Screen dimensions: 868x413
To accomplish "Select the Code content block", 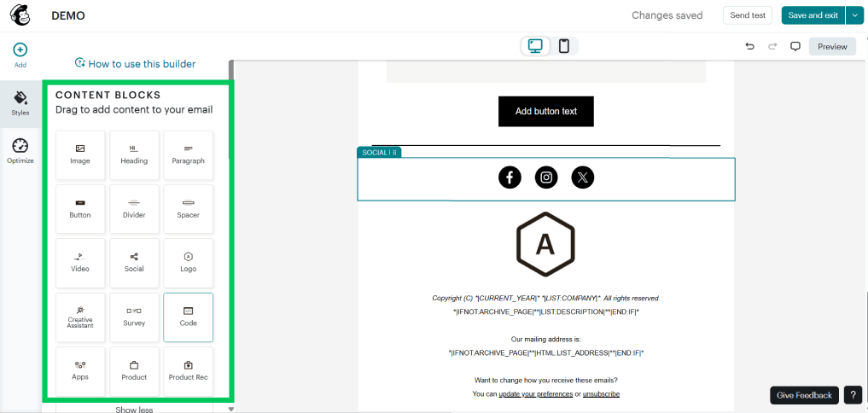I will 189,317.
